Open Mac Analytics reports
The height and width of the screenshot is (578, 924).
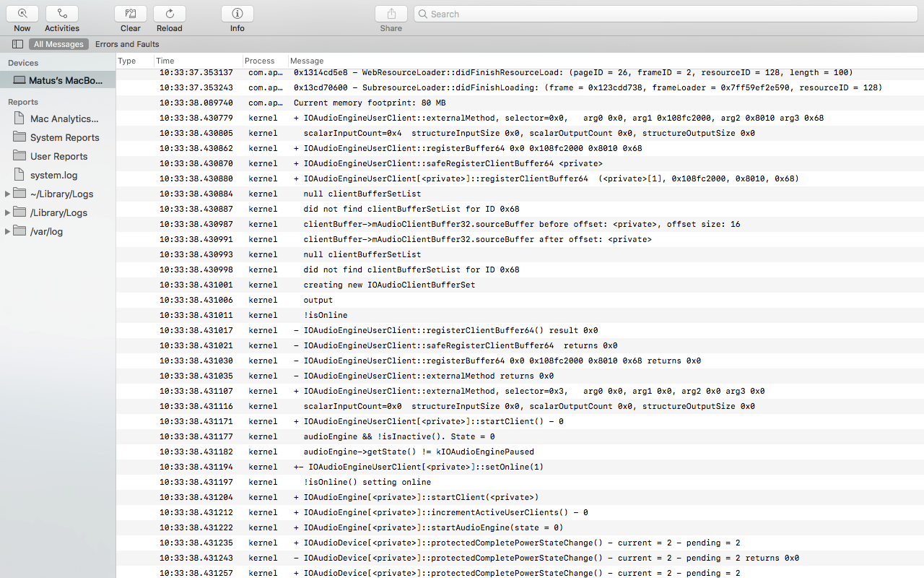point(58,118)
